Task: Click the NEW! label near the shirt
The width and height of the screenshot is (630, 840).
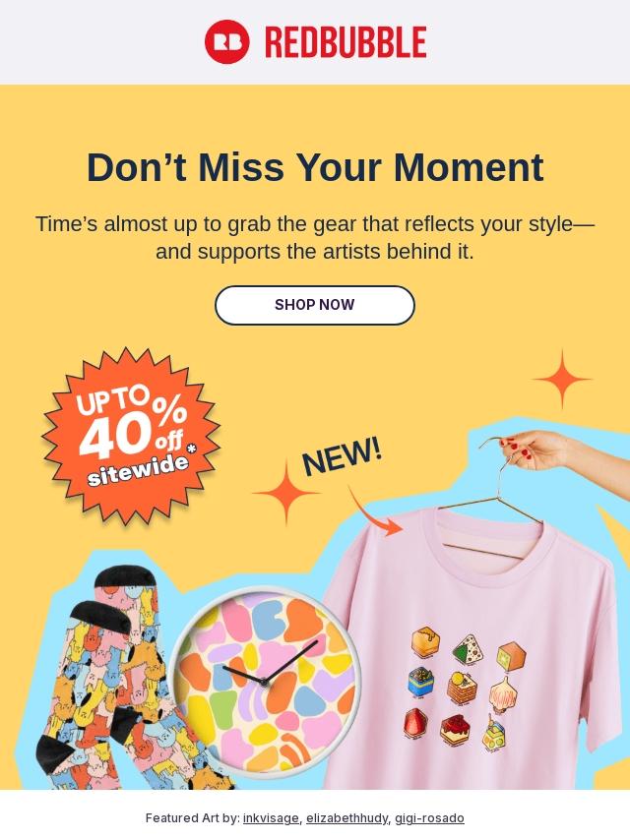Action: [x=342, y=455]
